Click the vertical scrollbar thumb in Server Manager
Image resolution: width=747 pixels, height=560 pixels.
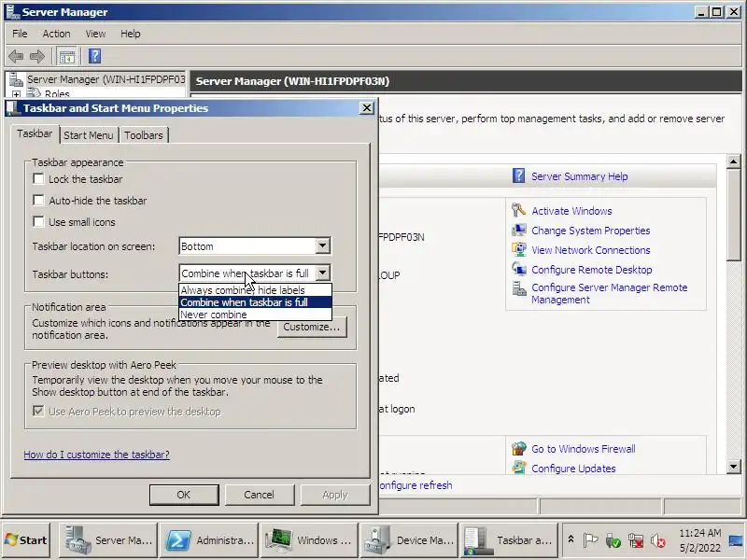(734, 215)
